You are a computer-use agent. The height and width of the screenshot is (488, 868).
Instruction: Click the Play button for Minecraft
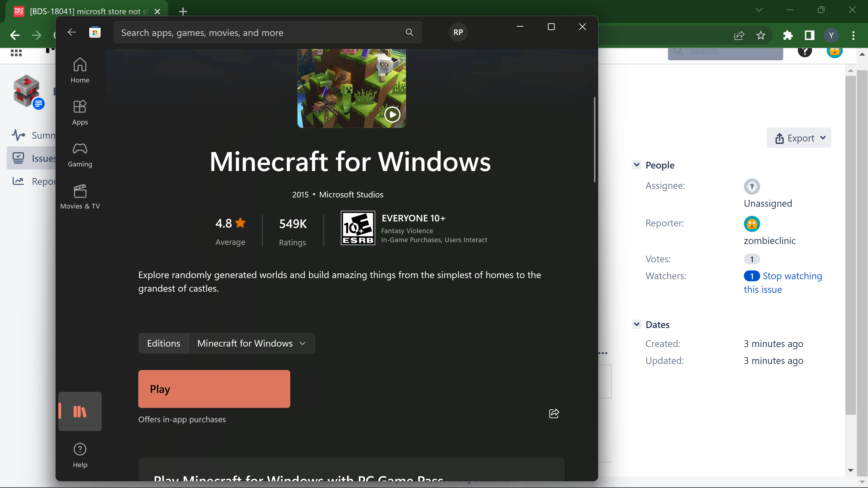coord(214,389)
